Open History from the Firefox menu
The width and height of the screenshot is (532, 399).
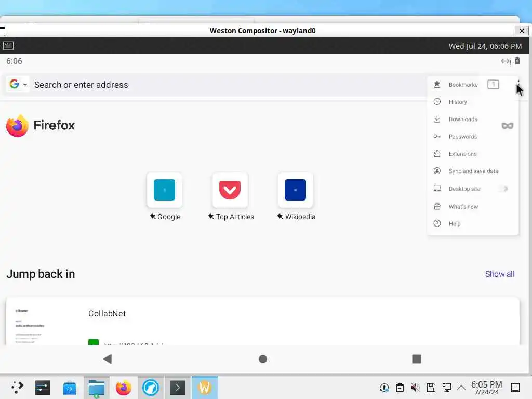pos(457,102)
